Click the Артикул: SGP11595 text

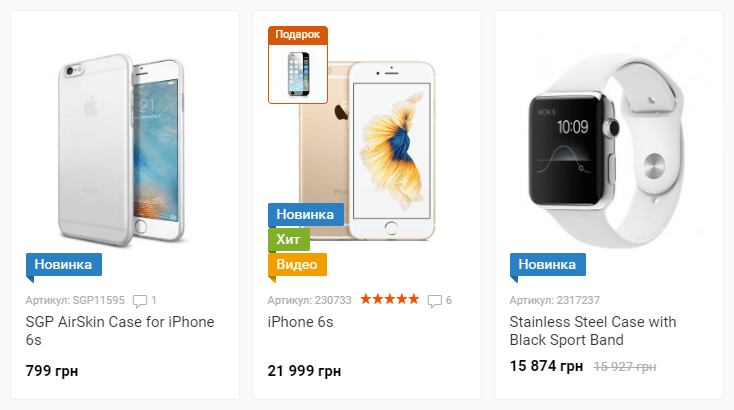pyautogui.click(x=75, y=300)
